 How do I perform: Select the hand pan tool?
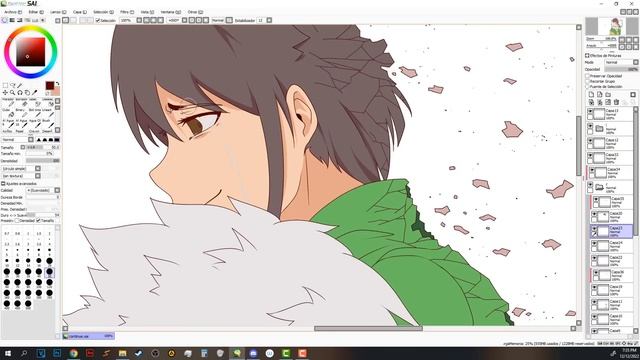(x=27, y=93)
